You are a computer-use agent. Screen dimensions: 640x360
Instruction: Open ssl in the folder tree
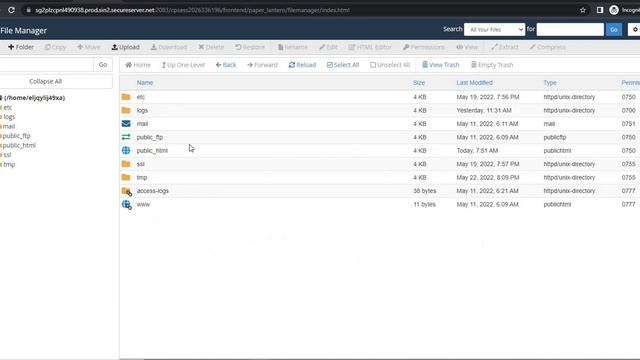click(x=7, y=155)
